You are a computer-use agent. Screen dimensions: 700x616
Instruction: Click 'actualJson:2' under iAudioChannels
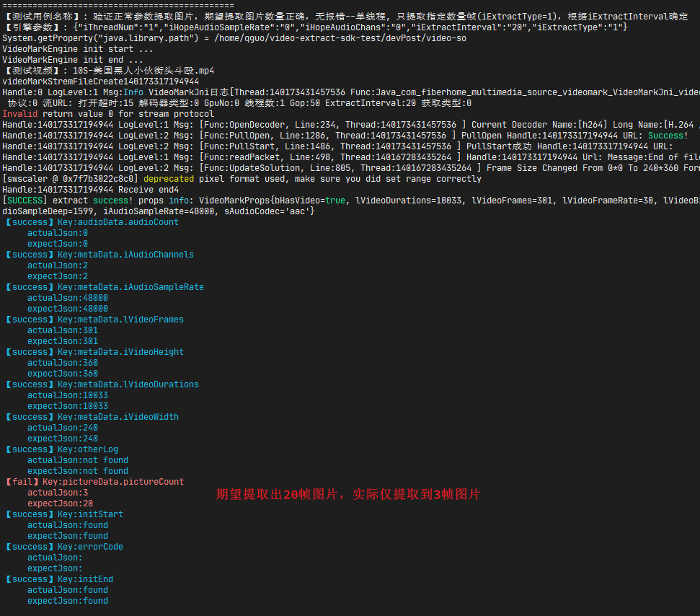58,265
